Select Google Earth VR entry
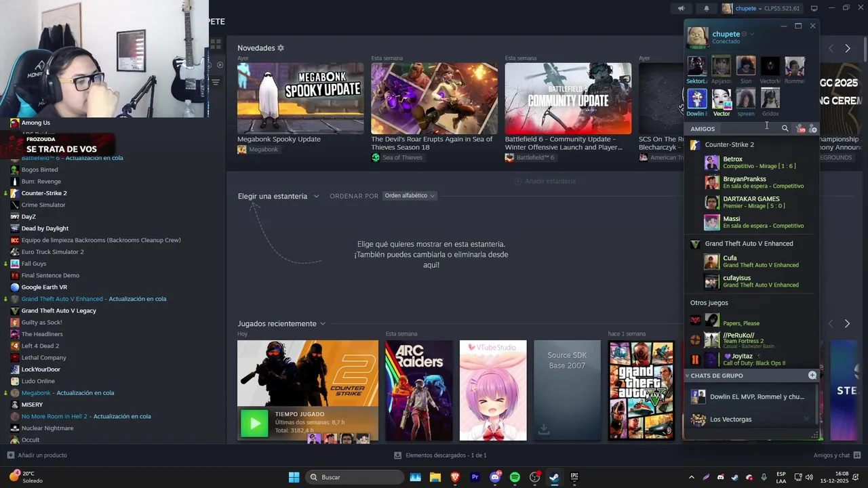868x488 pixels. (44, 287)
